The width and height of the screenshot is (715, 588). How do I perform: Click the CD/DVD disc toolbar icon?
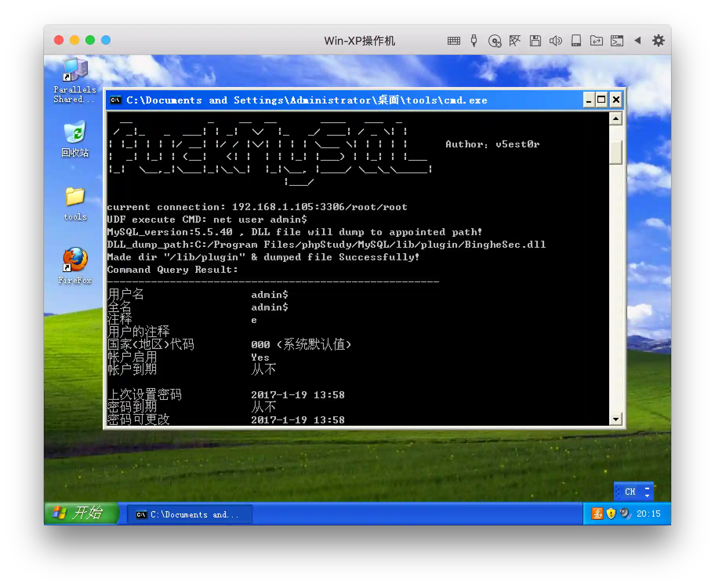point(495,41)
